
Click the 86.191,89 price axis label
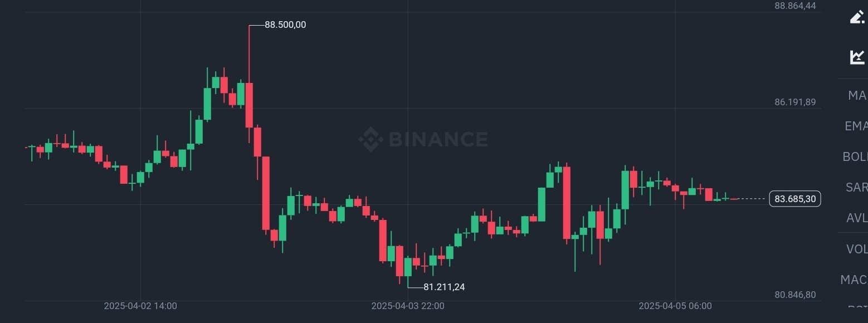(795, 102)
